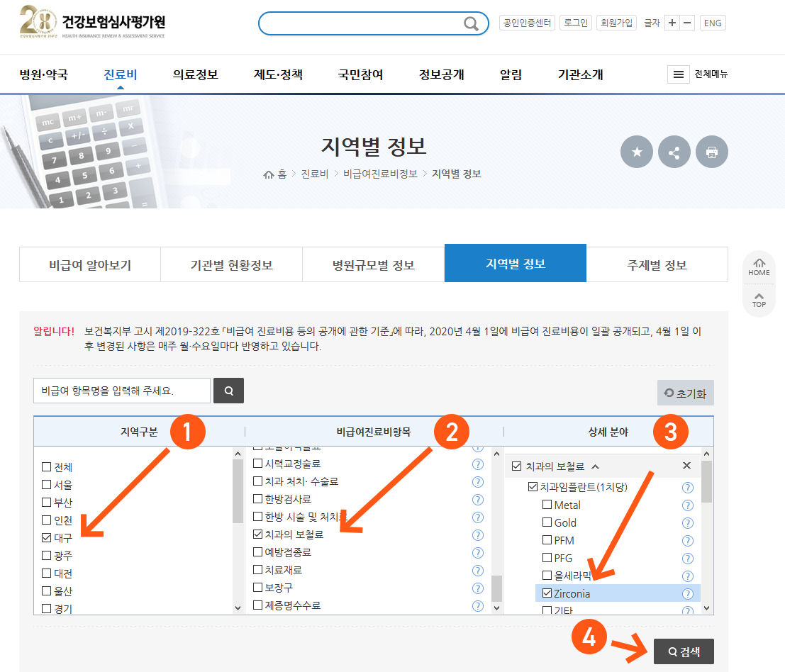Open full menu hamburger icon
The image size is (785, 672).
point(679,74)
